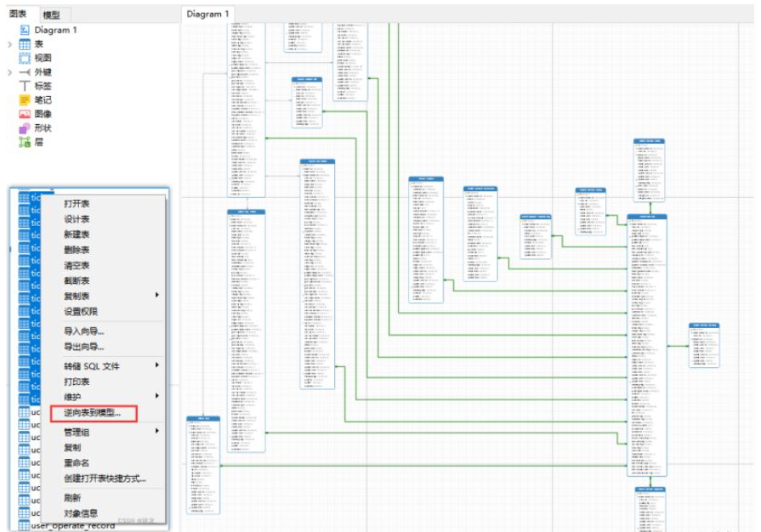Screen dimensions: 761x532
Task: Click the yellow 笔记 note icon
Action: pos(25,100)
